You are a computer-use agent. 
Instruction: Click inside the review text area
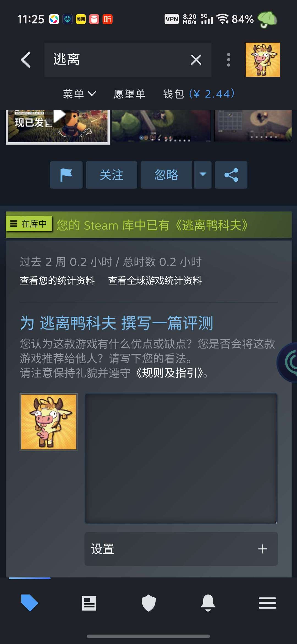(181, 459)
